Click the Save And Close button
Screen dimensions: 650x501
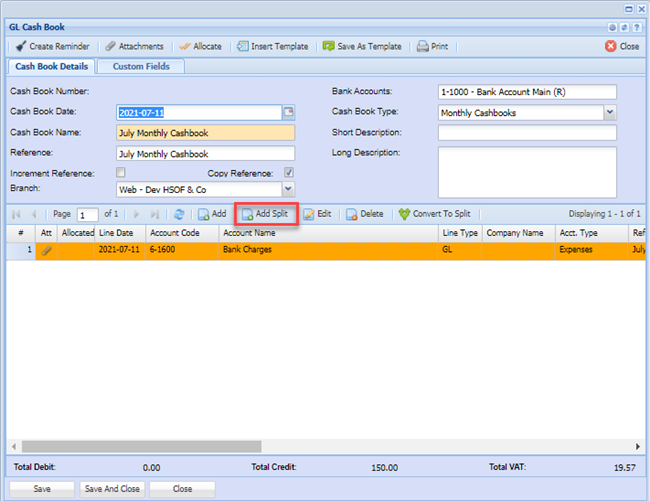113,489
